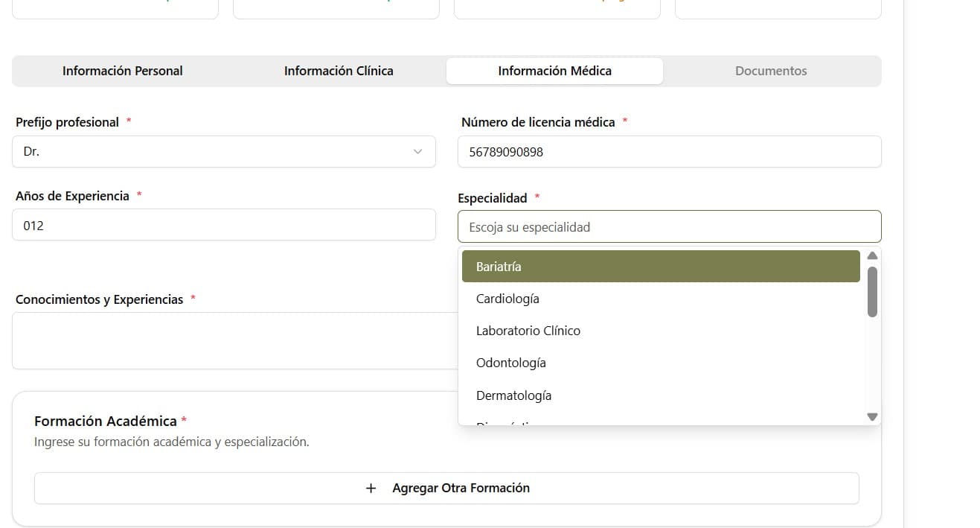The width and height of the screenshot is (980, 528).
Task: Switch to the Información Clínica tab
Action: coord(338,71)
